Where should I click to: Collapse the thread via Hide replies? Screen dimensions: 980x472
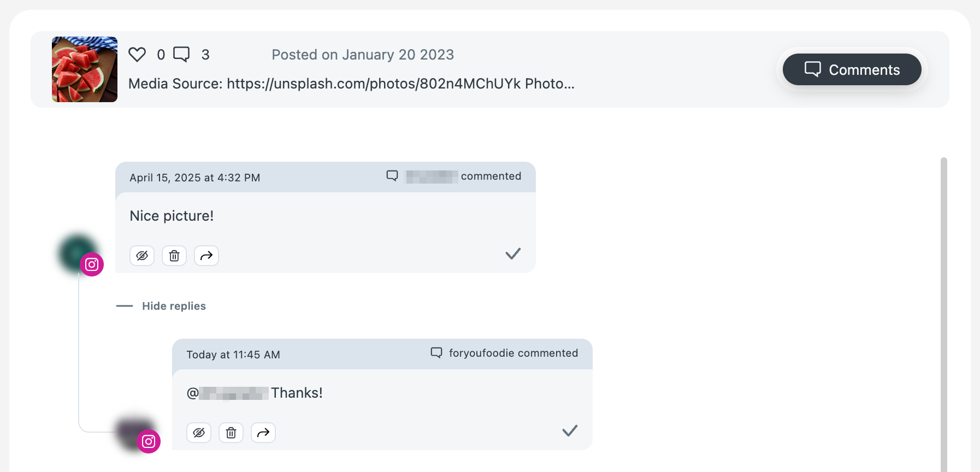point(173,305)
